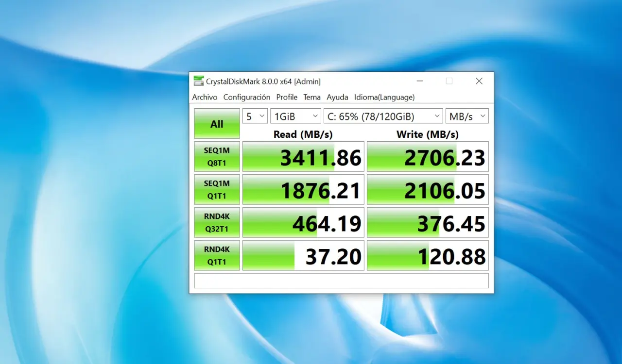The image size is (622, 364).
Task: Open the Profile menu
Action: tap(287, 97)
